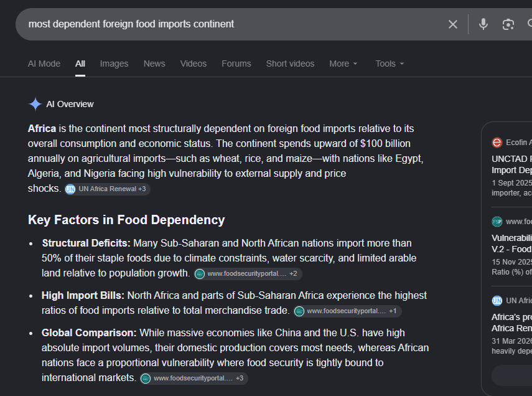Expand the More search filters dropdown
The width and height of the screenshot is (532, 396).
343,64
